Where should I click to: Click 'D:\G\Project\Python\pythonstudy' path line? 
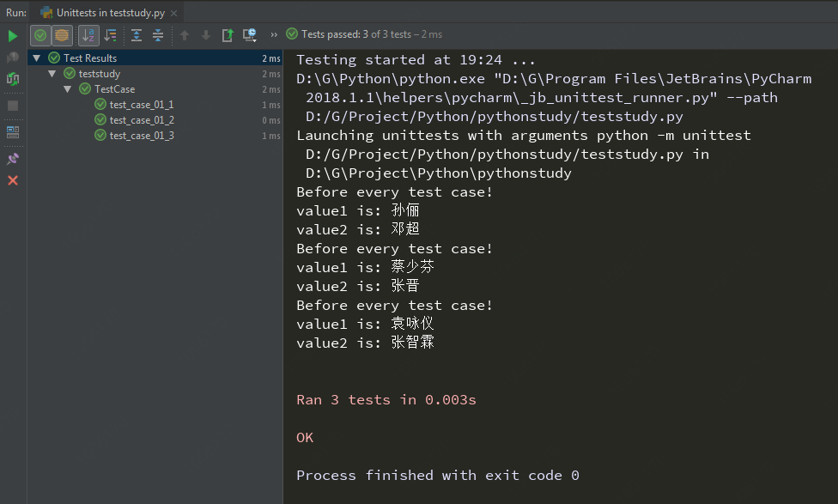(x=438, y=173)
